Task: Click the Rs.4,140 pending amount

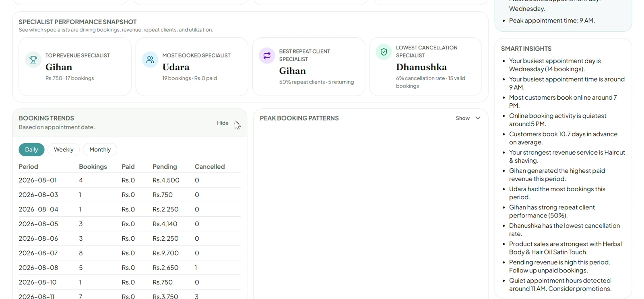Action: 165,224
